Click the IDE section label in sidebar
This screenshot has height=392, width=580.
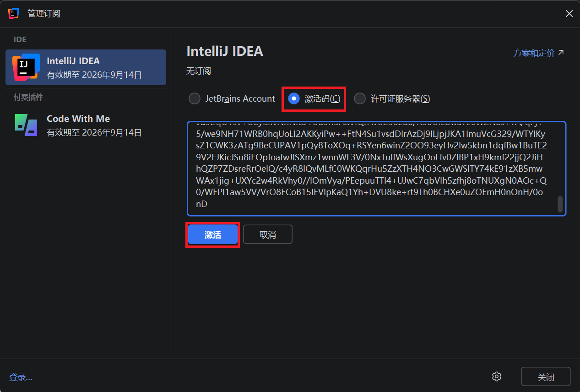(20, 39)
